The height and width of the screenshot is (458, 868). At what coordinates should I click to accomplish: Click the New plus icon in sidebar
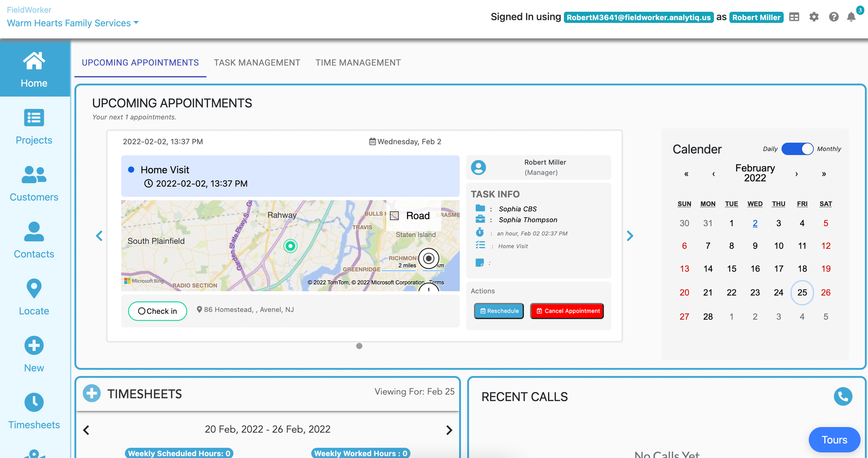coord(34,345)
